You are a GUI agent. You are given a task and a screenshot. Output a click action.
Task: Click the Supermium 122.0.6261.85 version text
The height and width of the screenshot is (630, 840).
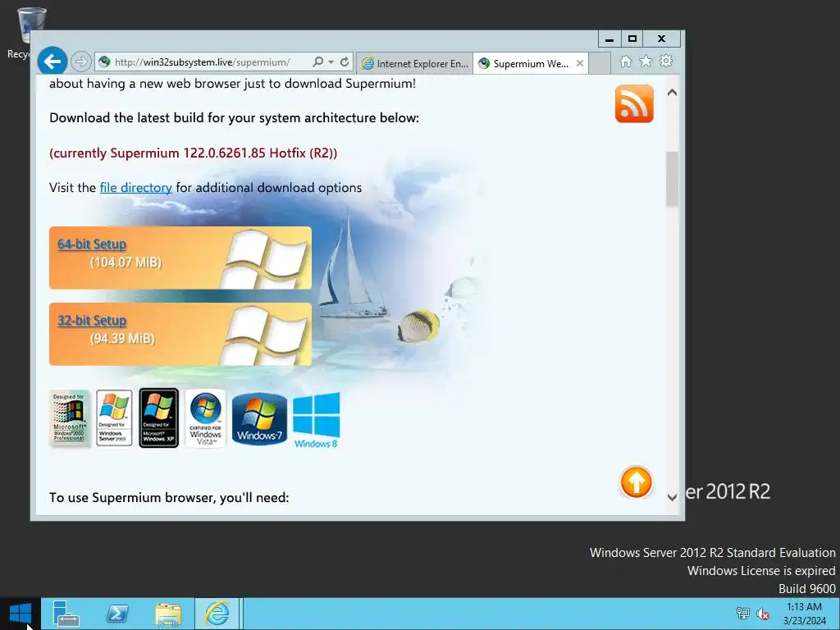[194, 153]
